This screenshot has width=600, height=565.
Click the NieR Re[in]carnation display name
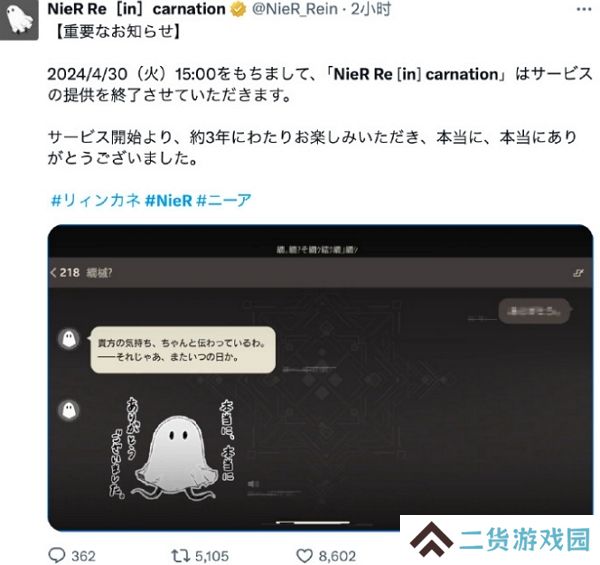tap(136, 9)
